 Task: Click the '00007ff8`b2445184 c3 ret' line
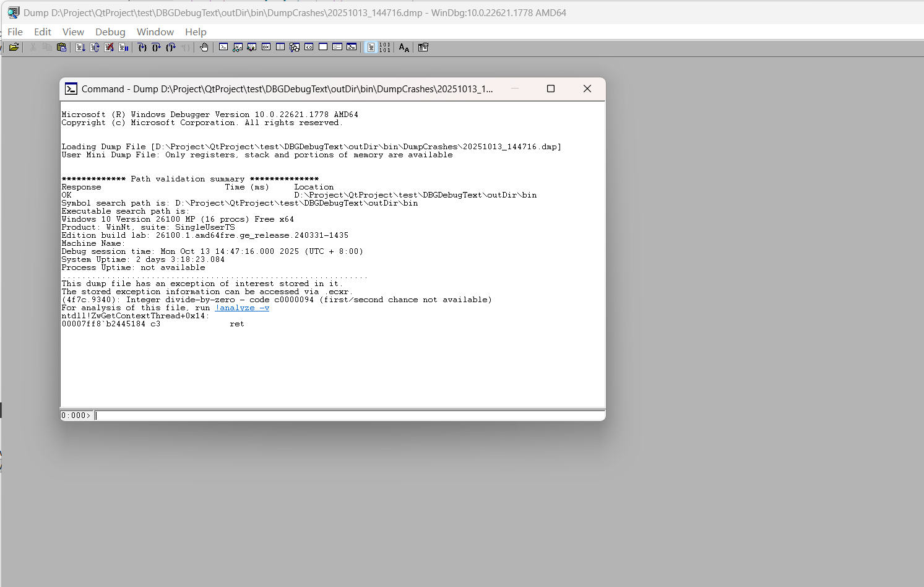click(153, 324)
